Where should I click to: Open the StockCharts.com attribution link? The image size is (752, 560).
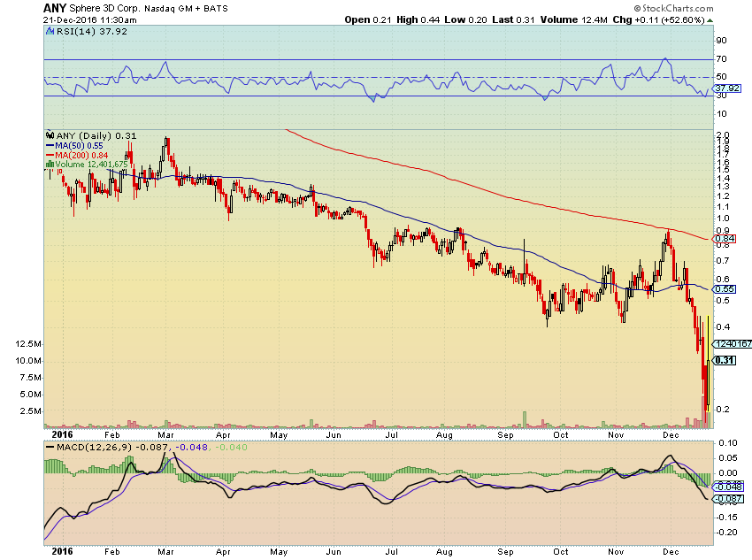(673, 8)
